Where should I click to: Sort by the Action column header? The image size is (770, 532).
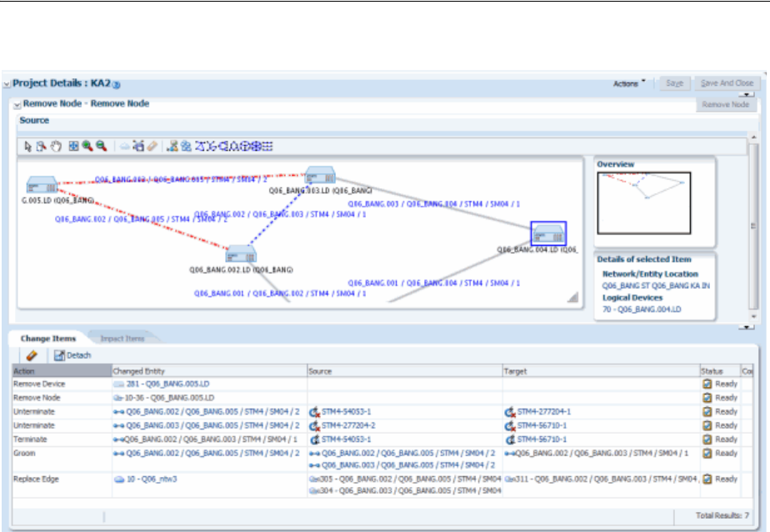(62, 371)
